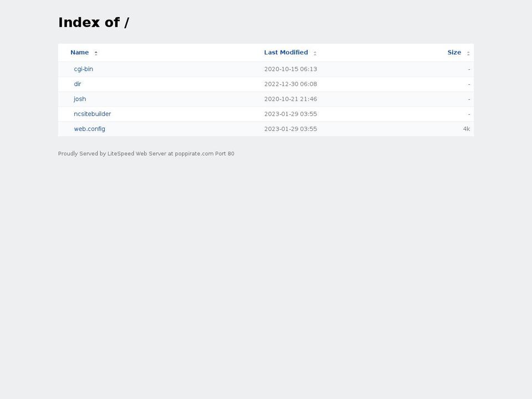532x399 pixels.
Task: Open the web.config file
Action: 90,129
